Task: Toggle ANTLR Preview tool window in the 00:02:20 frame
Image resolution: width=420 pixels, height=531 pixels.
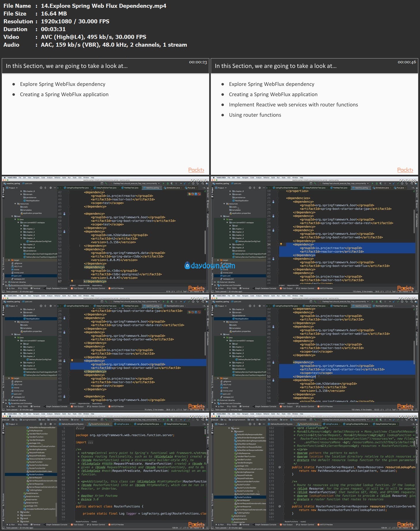Action: (x=325, y=407)
